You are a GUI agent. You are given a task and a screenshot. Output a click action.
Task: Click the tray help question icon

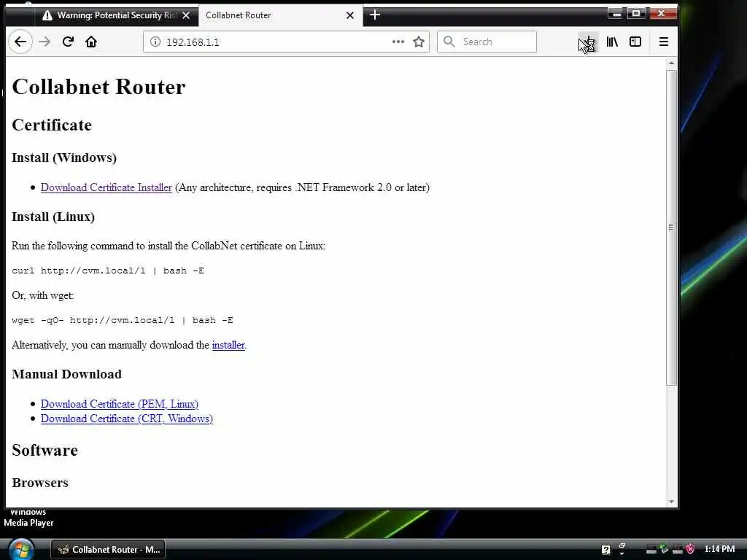coord(605,550)
